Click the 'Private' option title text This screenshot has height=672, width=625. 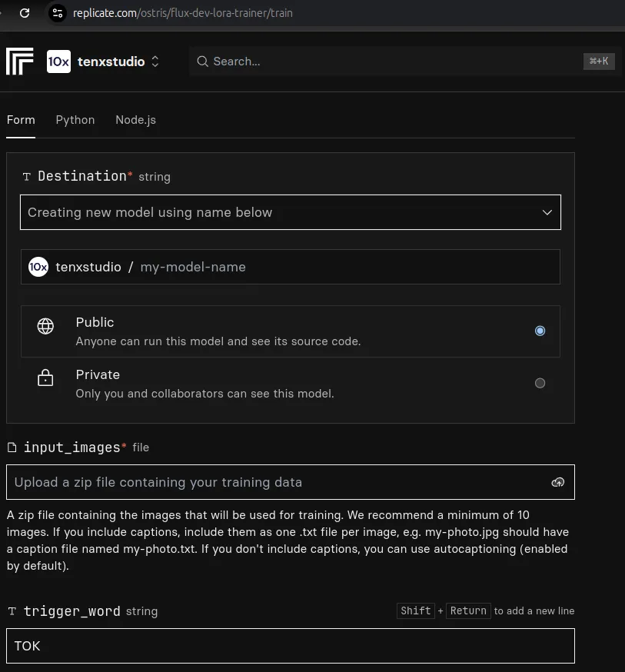pos(98,374)
